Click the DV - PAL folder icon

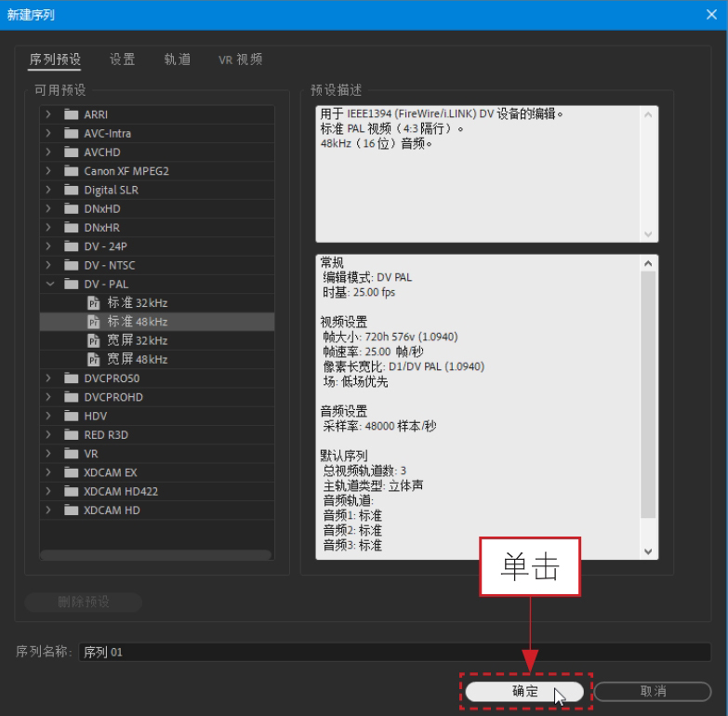click(71, 284)
